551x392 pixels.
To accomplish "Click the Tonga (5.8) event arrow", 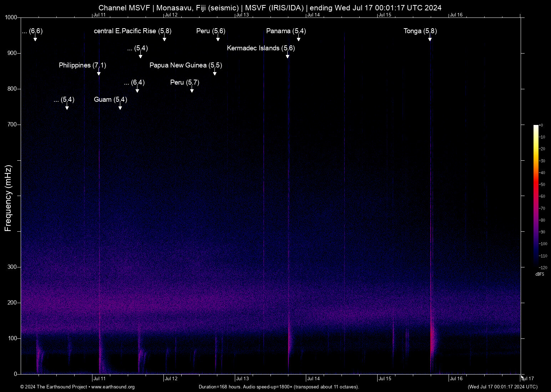I will 430,39.
